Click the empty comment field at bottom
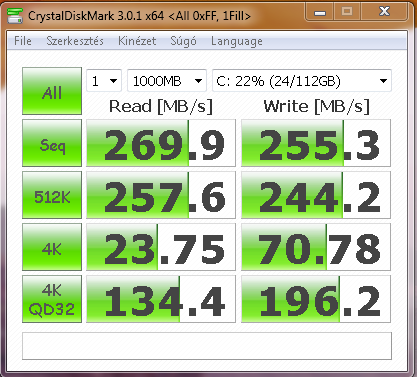Screen dimensions: 417x377 (x=207, y=346)
